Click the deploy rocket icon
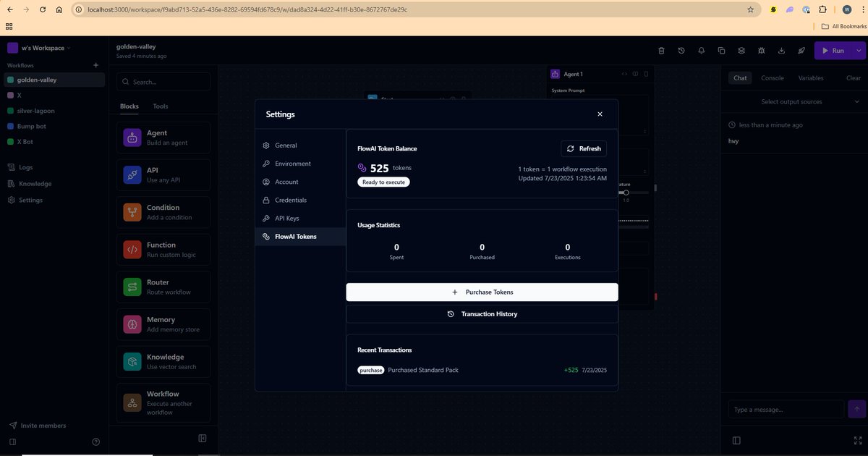This screenshot has width=868, height=456. (801, 51)
